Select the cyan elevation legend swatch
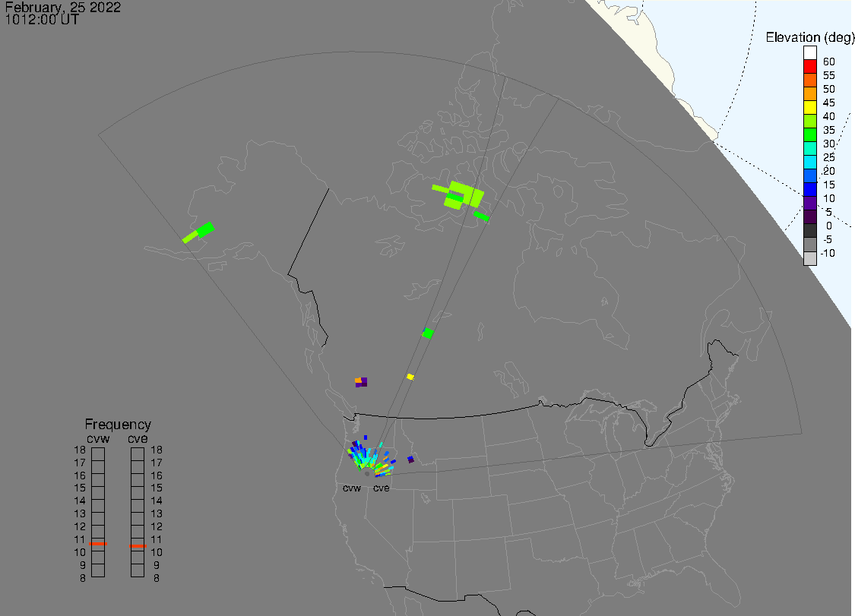Viewport: 855px width, 616px height. click(809, 162)
